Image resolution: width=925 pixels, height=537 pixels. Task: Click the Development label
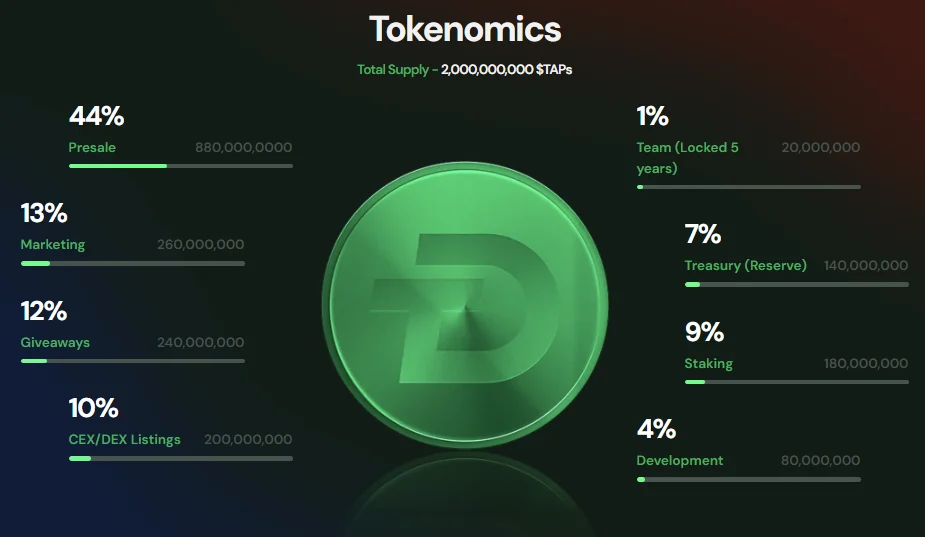pyautogui.click(x=679, y=460)
